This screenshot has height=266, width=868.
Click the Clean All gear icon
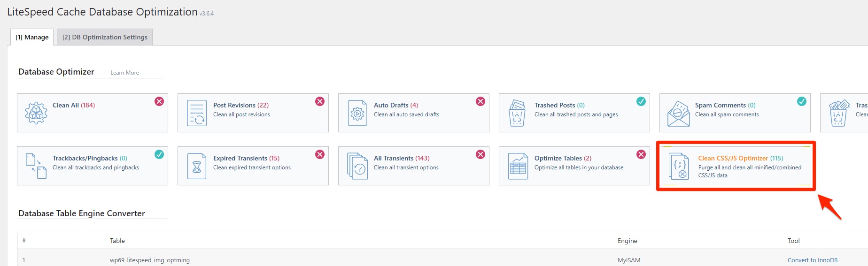coord(36,113)
